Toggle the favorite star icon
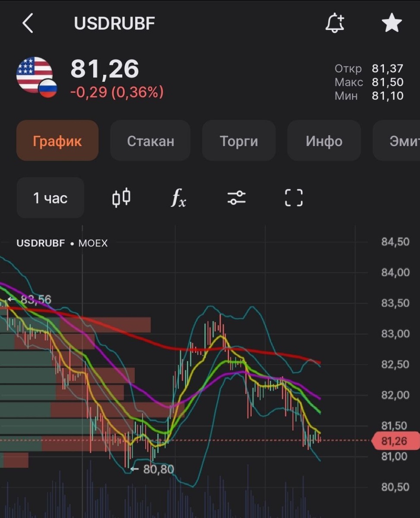The width and height of the screenshot is (420, 518). pos(392,23)
